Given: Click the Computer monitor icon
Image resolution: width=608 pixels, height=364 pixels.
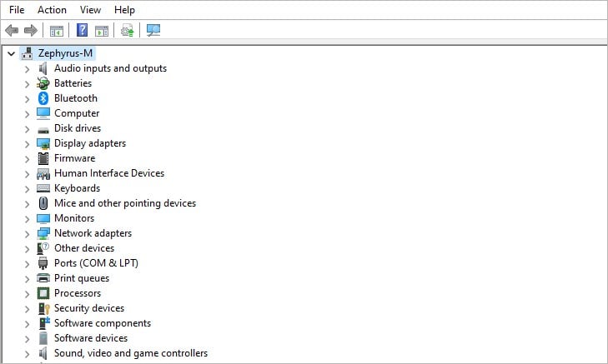Looking at the screenshot, I should (x=43, y=113).
